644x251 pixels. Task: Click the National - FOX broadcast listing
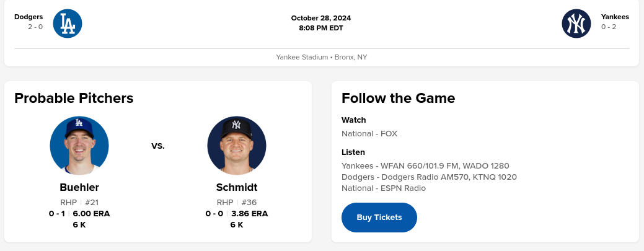[x=369, y=133]
